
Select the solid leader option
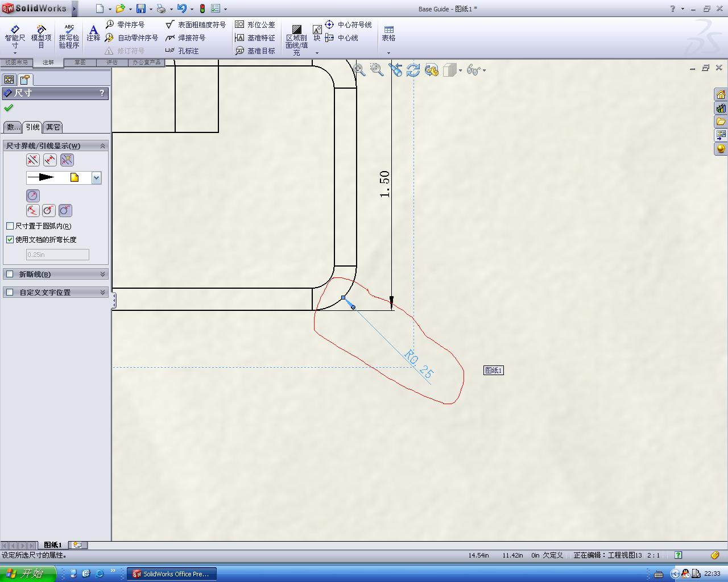tap(49, 211)
